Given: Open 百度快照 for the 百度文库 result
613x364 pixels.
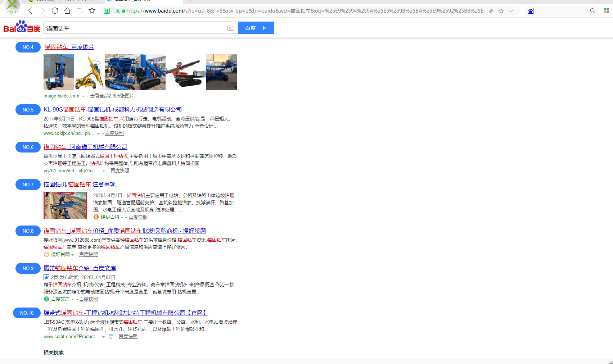Looking at the screenshot, I should (89, 299).
